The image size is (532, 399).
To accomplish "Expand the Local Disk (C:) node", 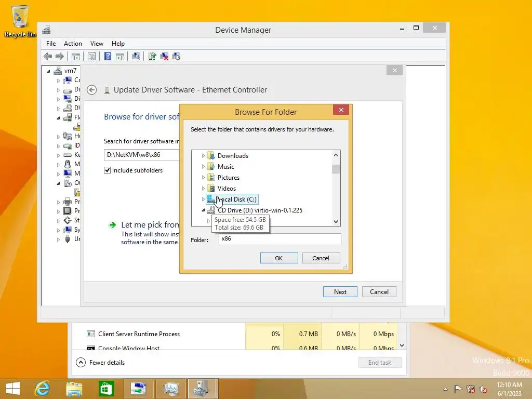I will click(203, 199).
